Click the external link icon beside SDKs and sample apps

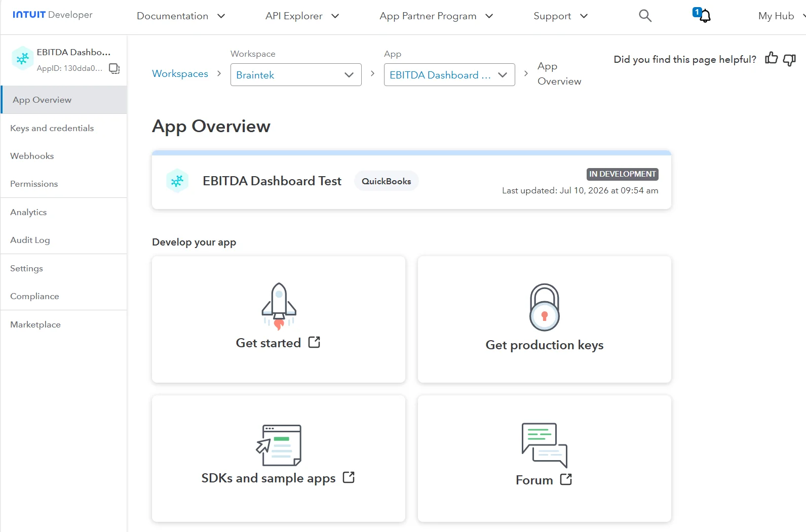tap(349, 477)
